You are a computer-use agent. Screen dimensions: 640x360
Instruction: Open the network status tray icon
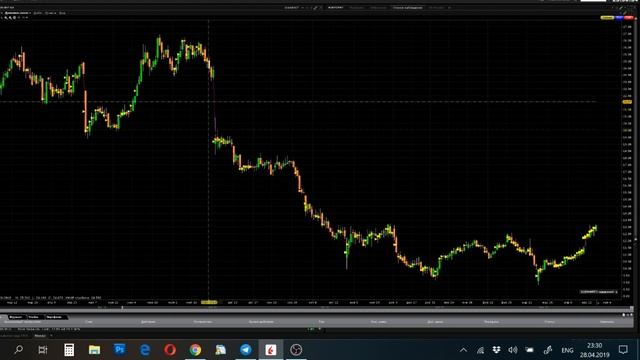pyautogui.click(x=480, y=350)
